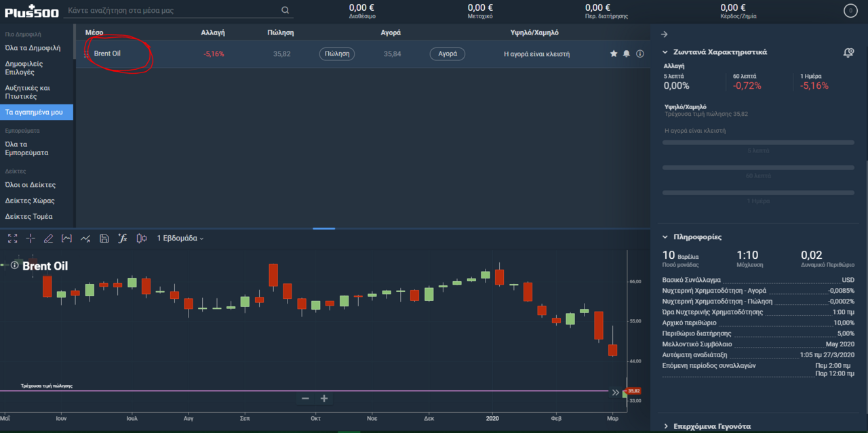Click the search magnifier icon
Screen dimensions: 868x433
point(285,10)
